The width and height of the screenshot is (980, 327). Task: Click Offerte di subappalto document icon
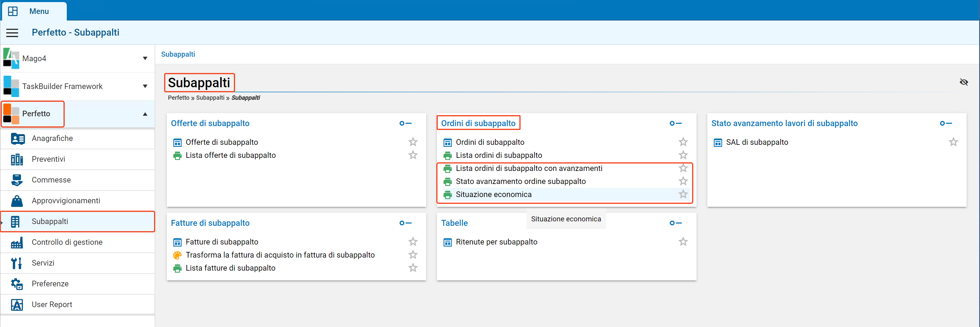click(177, 143)
